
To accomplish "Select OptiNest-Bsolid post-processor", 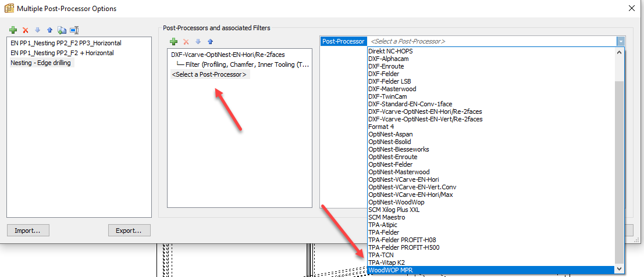I will coord(491,142).
